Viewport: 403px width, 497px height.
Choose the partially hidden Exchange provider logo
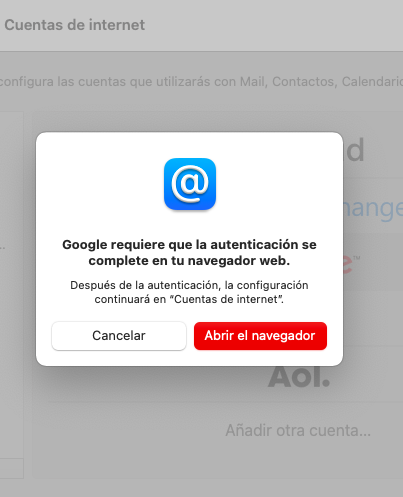pyautogui.click(x=373, y=208)
